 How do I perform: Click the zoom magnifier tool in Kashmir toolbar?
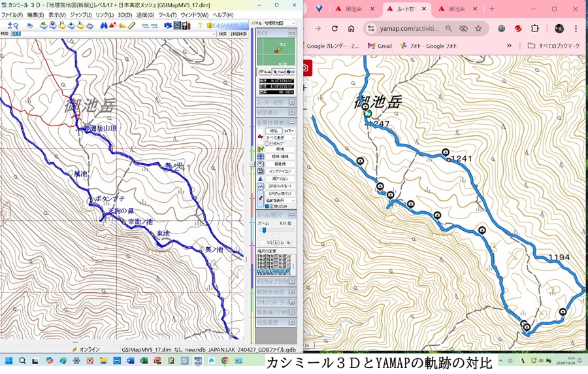[13, 25]
